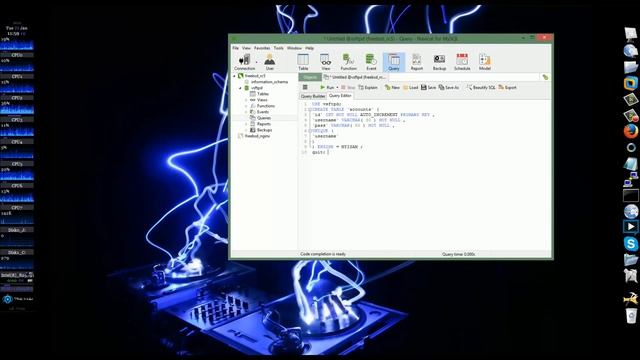Create a New query from toolbar
This screenshot has height=360, width=640.
click(392, 87)
